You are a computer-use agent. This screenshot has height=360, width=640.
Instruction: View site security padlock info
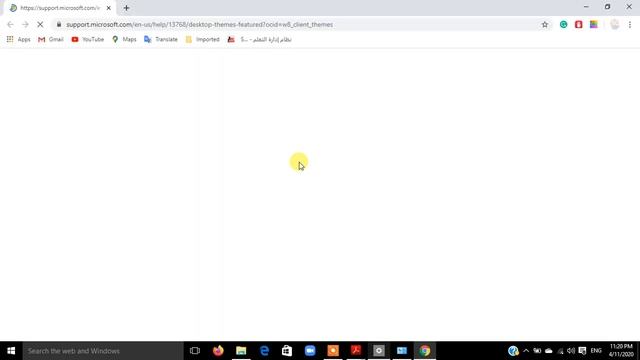(59, 24)
